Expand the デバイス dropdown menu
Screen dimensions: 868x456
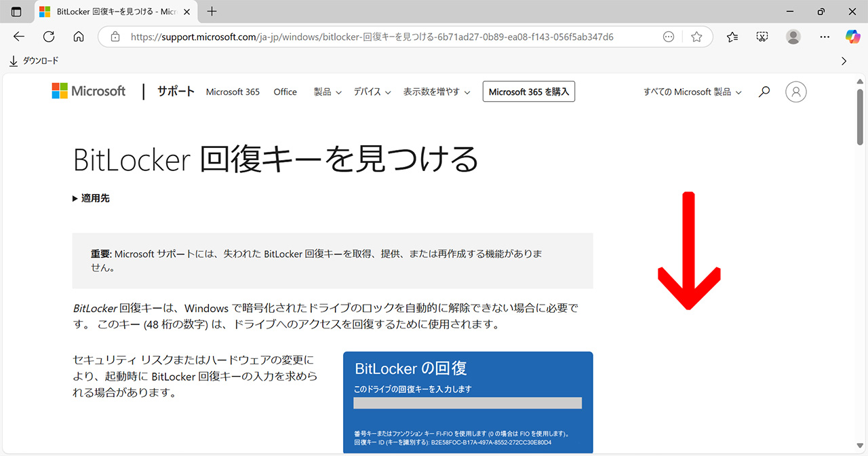(x=372, y=92)
